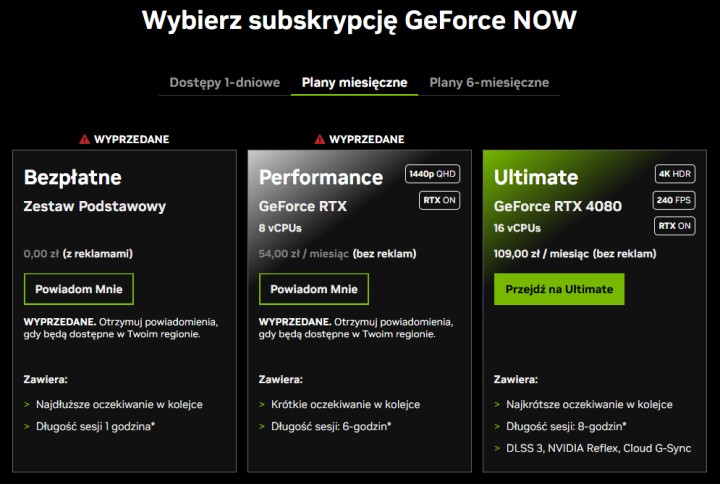Click the chevron beside DLSS 3, NVIDIA Reflex
Screen dimensions: 720x484
coord(498,449)
